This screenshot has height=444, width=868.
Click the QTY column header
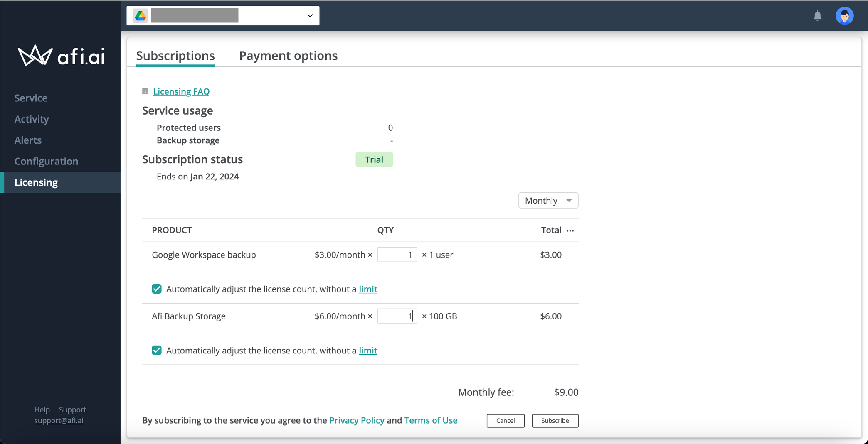[385, 230]
